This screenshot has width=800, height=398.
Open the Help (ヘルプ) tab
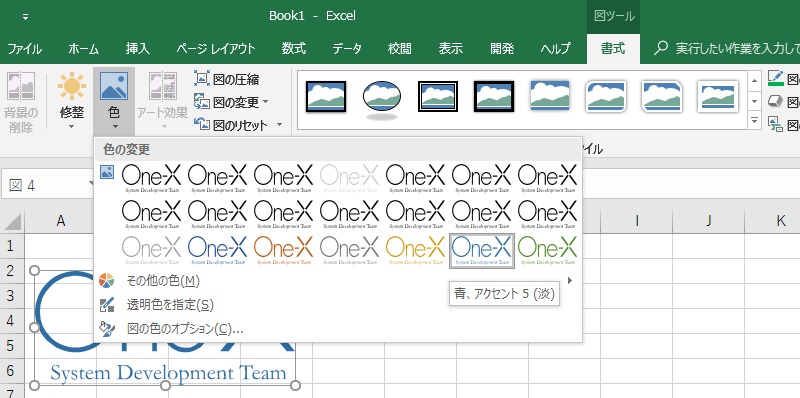point(555,49)
